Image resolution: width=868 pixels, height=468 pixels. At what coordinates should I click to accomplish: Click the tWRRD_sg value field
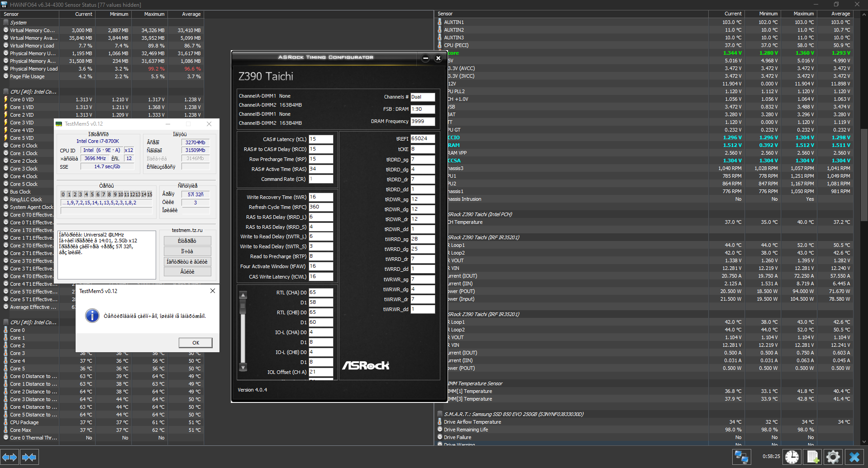[x=423, y=239]
